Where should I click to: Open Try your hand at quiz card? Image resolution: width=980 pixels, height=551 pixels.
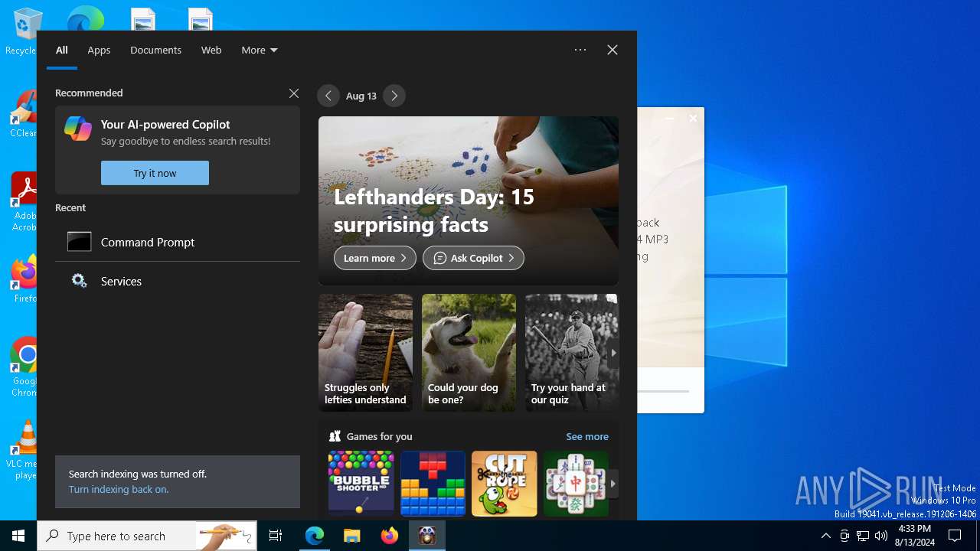[x=571, y=353]
